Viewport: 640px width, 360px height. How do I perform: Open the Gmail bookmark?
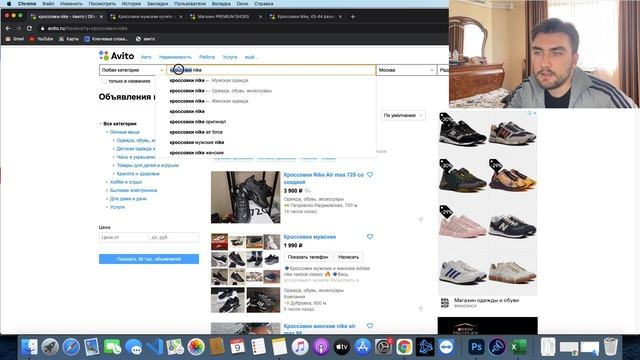(15, 39)
